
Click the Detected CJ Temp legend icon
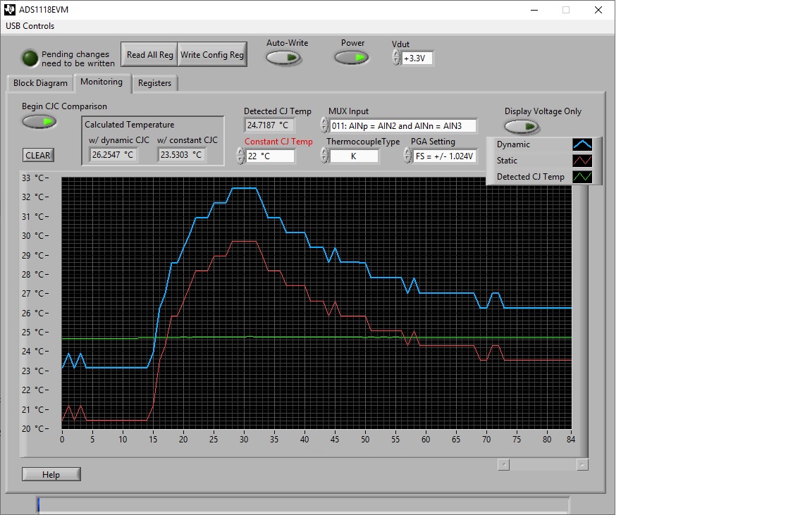[x=582, y=177]
